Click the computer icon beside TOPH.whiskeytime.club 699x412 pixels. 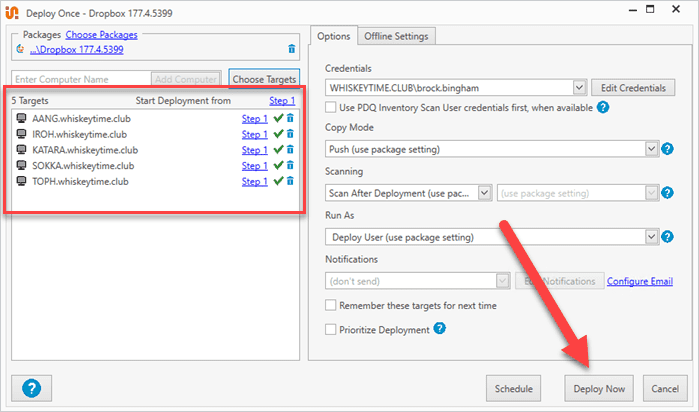(x=21, y=181)
